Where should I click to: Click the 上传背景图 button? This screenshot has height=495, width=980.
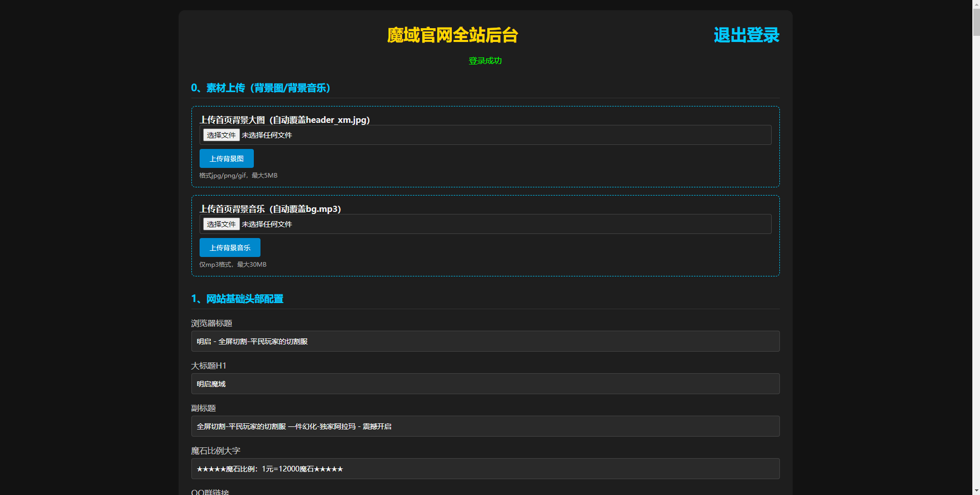pyautogui.click(x=226, y=159)
